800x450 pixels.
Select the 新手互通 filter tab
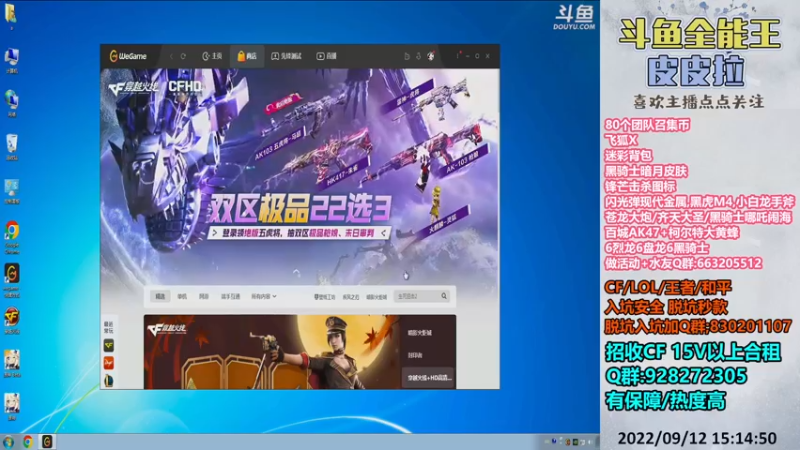230,296
